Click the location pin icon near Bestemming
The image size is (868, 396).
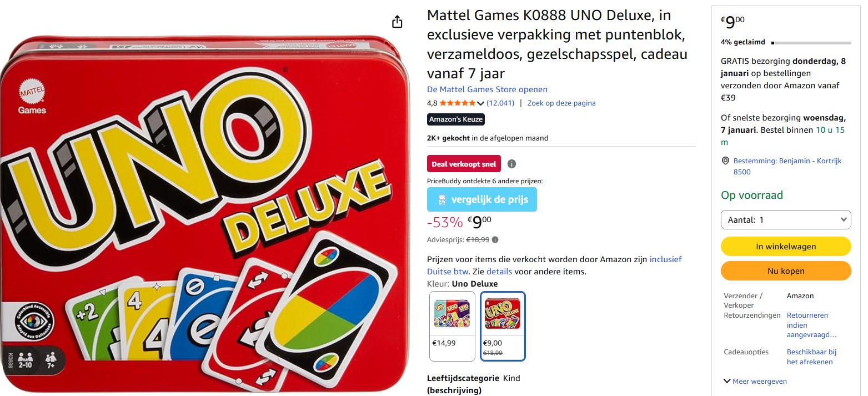(725, 161)
